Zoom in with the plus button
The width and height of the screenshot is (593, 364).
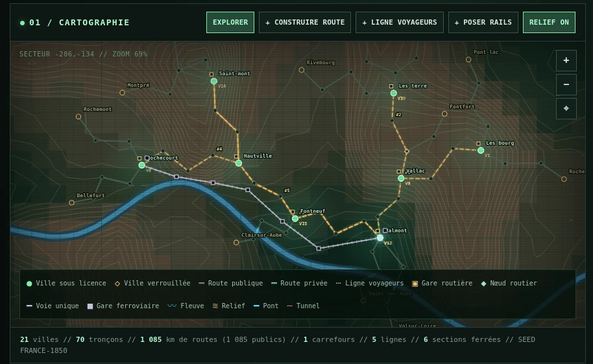click(x=566, y=60)
